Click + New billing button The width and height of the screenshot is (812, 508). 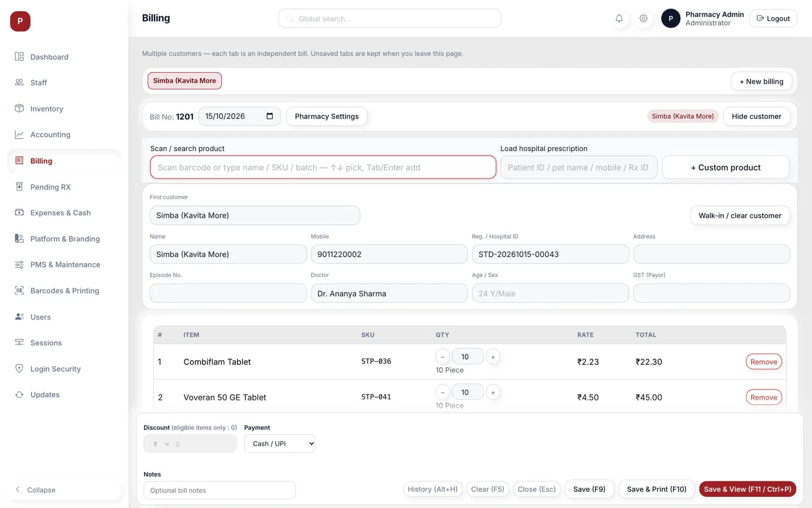[761, 81]
